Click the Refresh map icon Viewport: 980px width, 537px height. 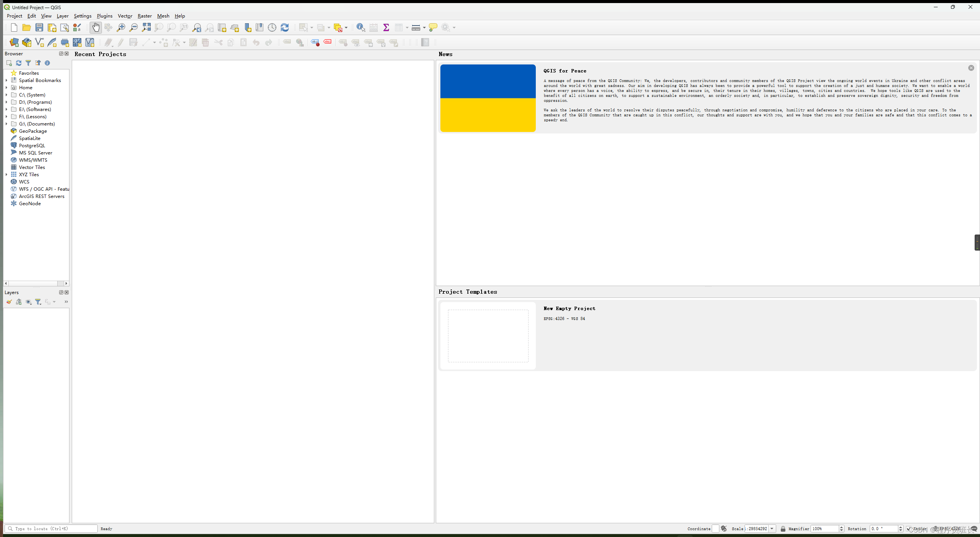point(285,27)
